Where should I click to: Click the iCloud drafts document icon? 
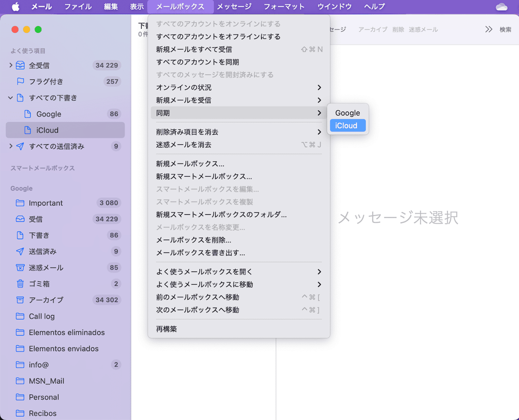pos(28,130)
